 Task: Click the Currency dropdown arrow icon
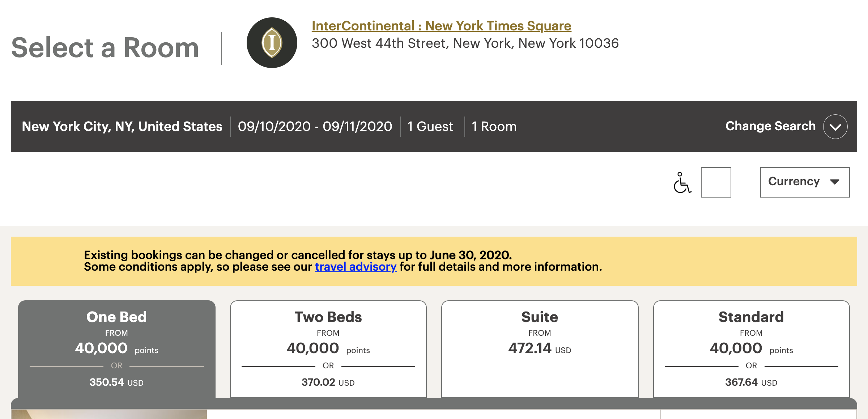[835, 182]
